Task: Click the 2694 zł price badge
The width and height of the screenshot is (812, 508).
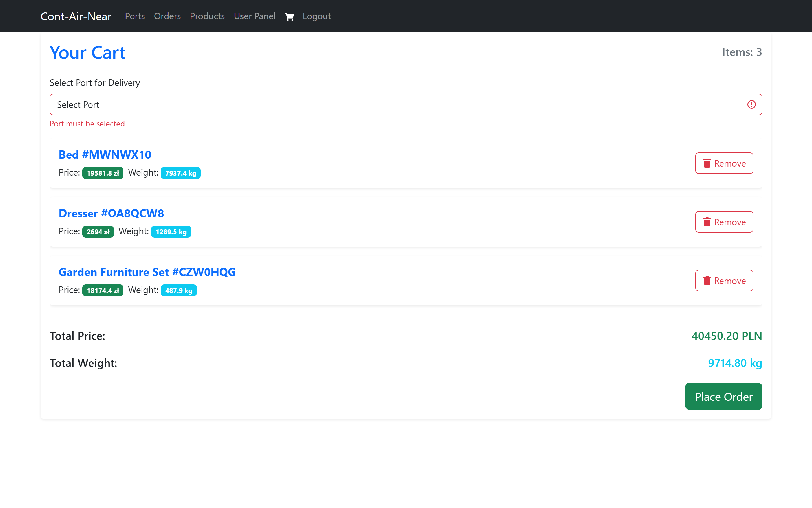Action: 98,232
